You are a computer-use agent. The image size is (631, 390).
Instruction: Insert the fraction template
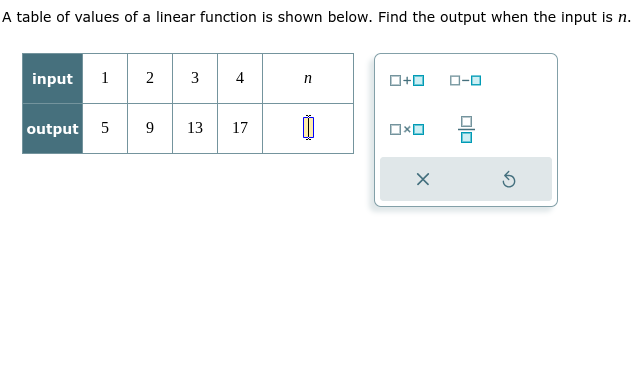point(466,129)
